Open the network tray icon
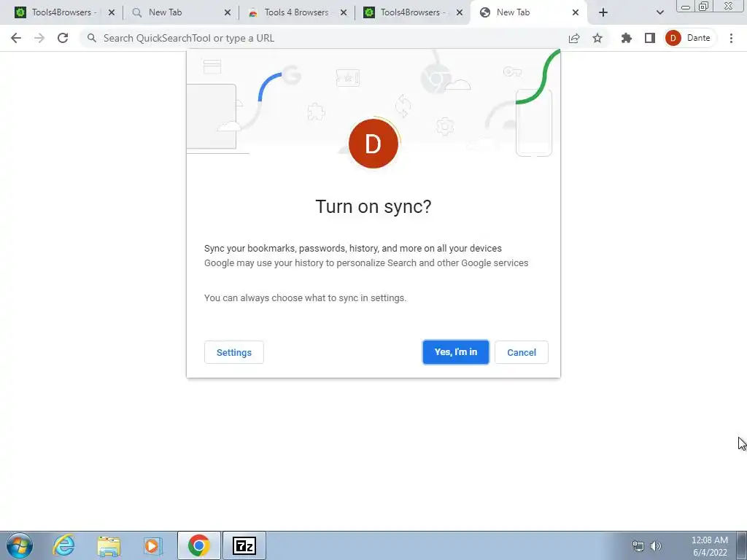This screenshot has height=560, width=747. 638,546
